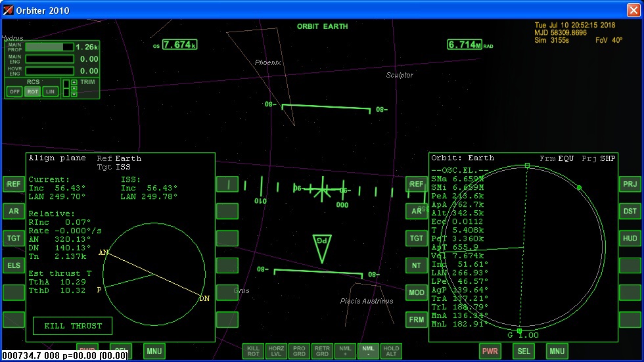Viewport: 644px width, 362px height.
Task: Click the Orbiter delta-glider title bar icon
Action: pyautogui.click(x=8, y=10)
